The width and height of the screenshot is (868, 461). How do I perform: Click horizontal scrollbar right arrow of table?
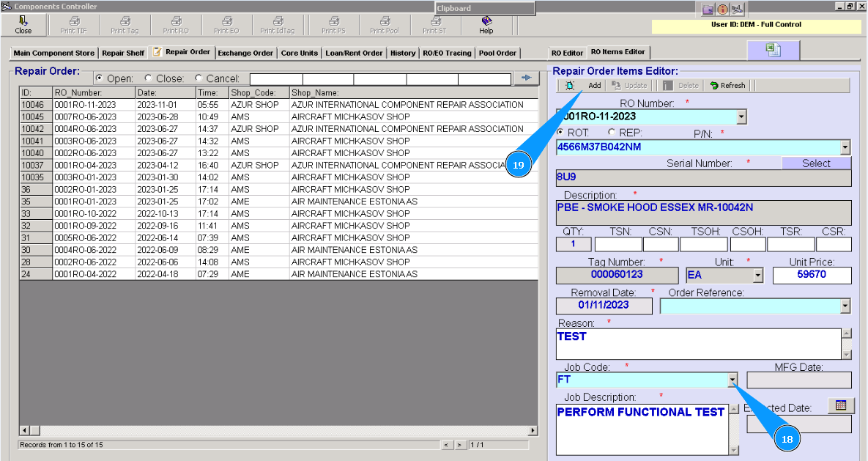533,430
